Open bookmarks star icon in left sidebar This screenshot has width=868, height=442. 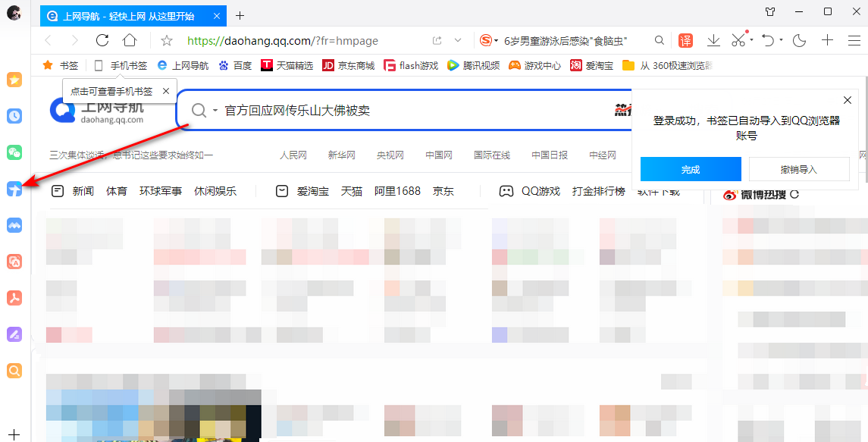pyautogui.click(x=14, y=79)
